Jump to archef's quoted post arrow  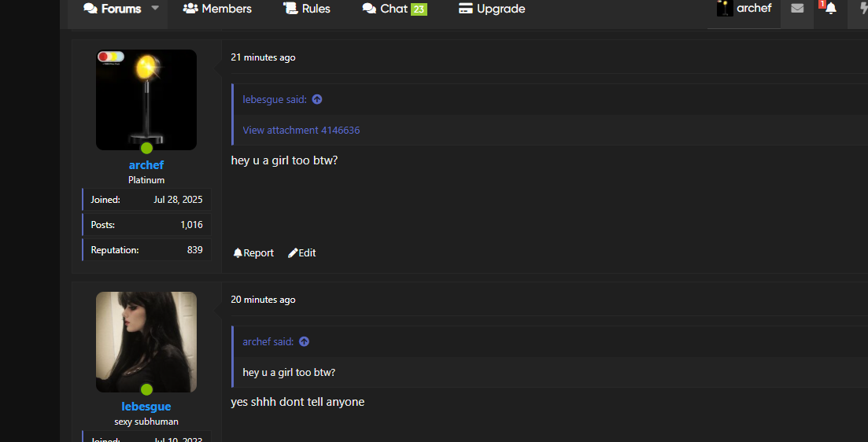[x=304, y=342]
